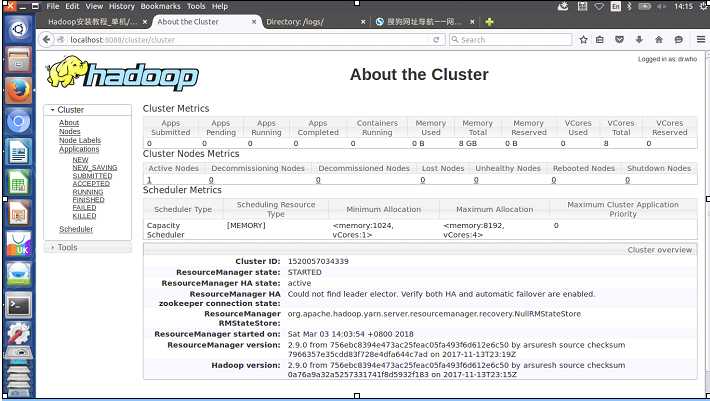Viewport: 710px width, 401px height.
Task: Click the Decommissioning Nodes count link
Action: (211, 180)
